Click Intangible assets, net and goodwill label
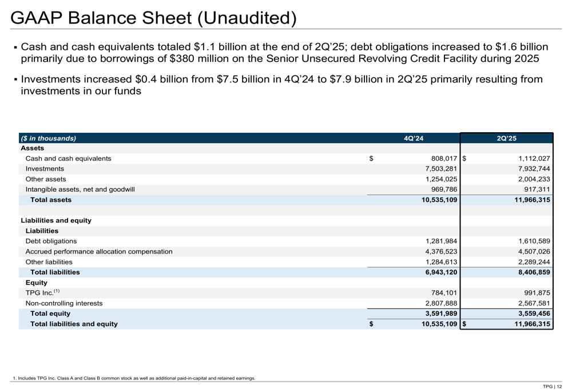The image size is (572, 392). (x=80, y=189)
